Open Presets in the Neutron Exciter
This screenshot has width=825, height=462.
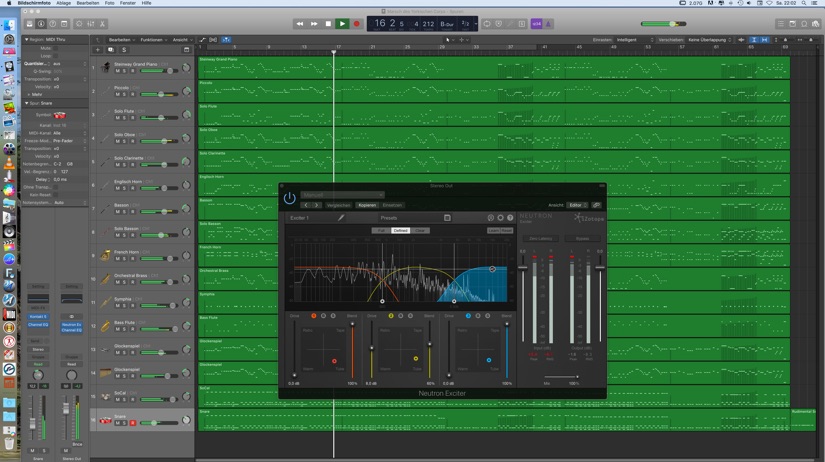[x=389, y=218]
